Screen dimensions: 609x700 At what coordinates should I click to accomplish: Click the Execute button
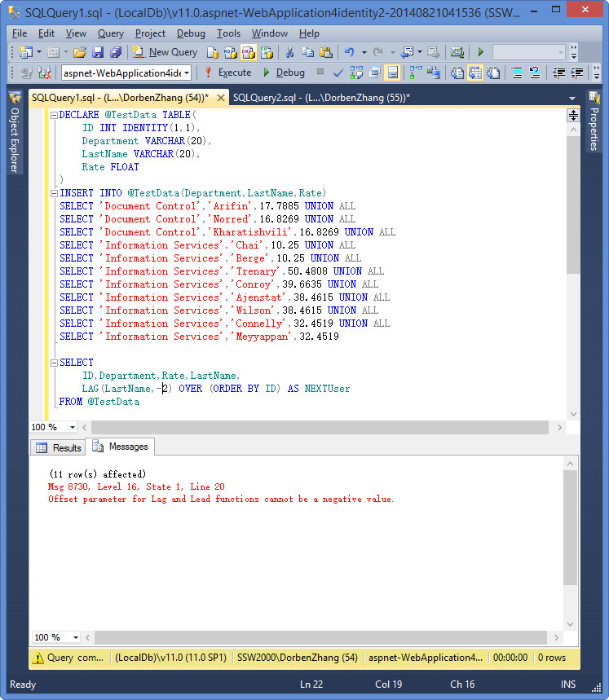pyautogui.click(x=227, y=73)
